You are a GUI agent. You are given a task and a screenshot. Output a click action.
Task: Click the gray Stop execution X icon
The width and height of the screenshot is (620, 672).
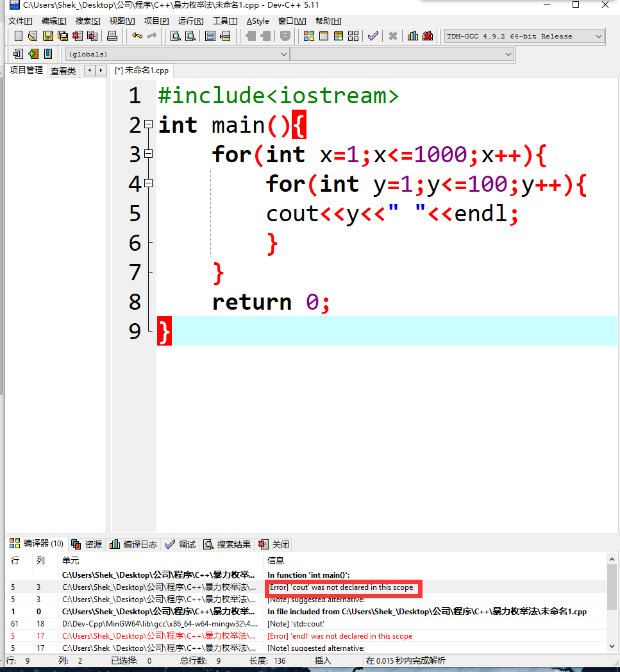(x=393, y=37)
